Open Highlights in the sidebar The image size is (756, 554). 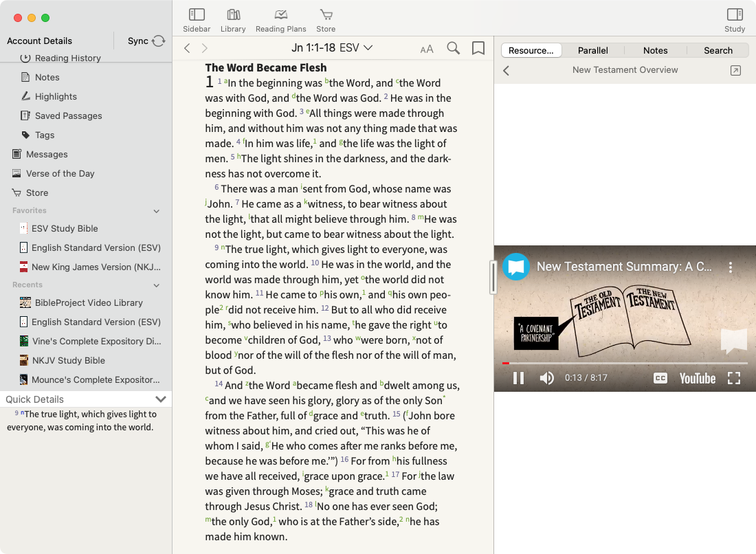49,96
